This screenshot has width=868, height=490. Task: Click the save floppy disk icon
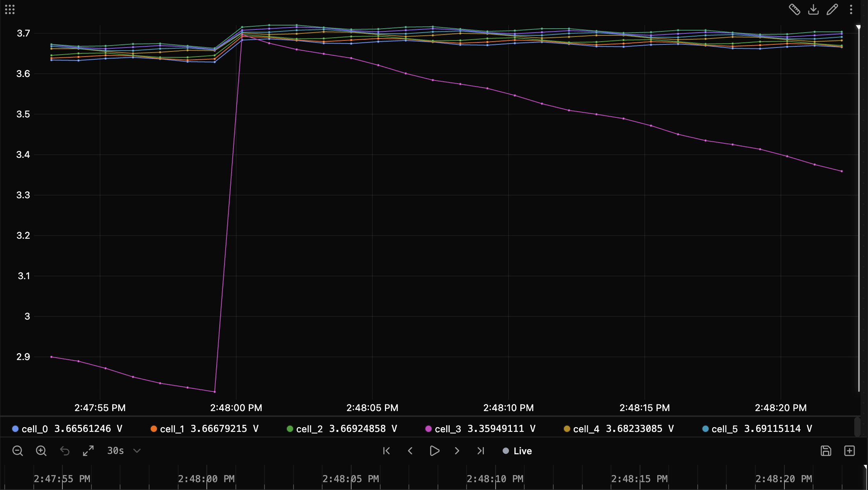coord(826,451)
